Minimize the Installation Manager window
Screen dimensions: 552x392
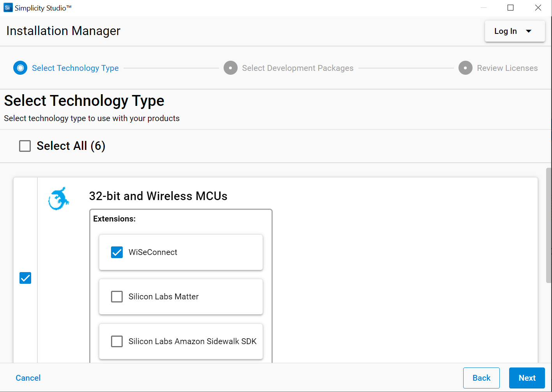(483, 7)
